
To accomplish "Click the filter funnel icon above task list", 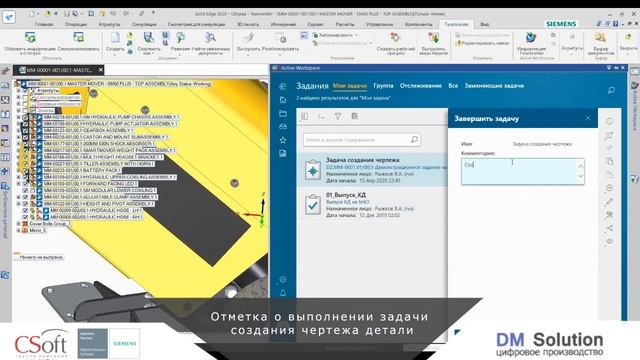I will point(338,116).
